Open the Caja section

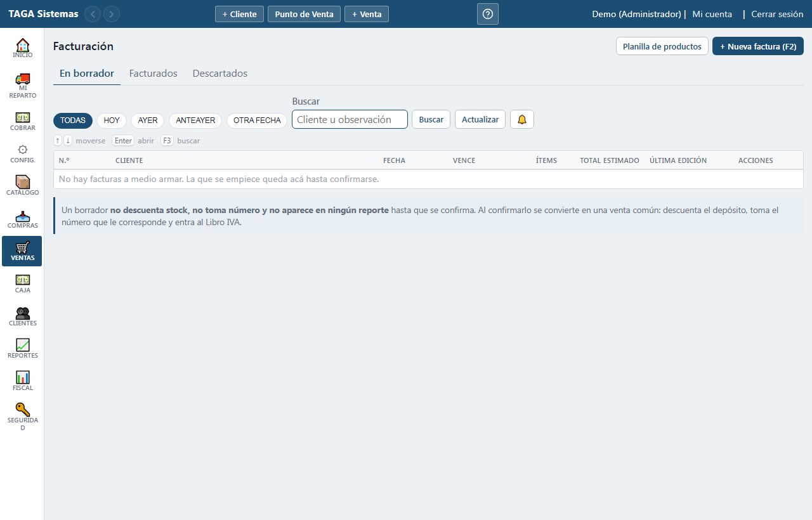[x=22, y=283]
